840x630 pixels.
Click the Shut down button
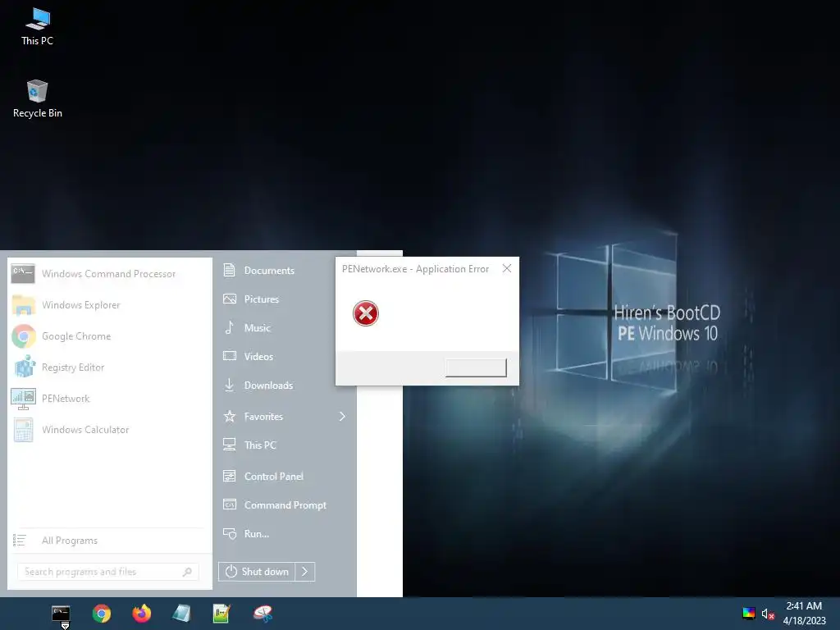pyautogui.click(x=257, y=572)
